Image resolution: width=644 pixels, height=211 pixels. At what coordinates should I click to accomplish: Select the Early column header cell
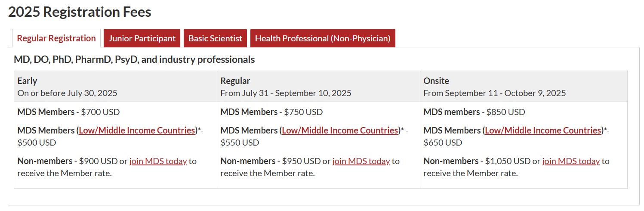[x=115, y=87]
